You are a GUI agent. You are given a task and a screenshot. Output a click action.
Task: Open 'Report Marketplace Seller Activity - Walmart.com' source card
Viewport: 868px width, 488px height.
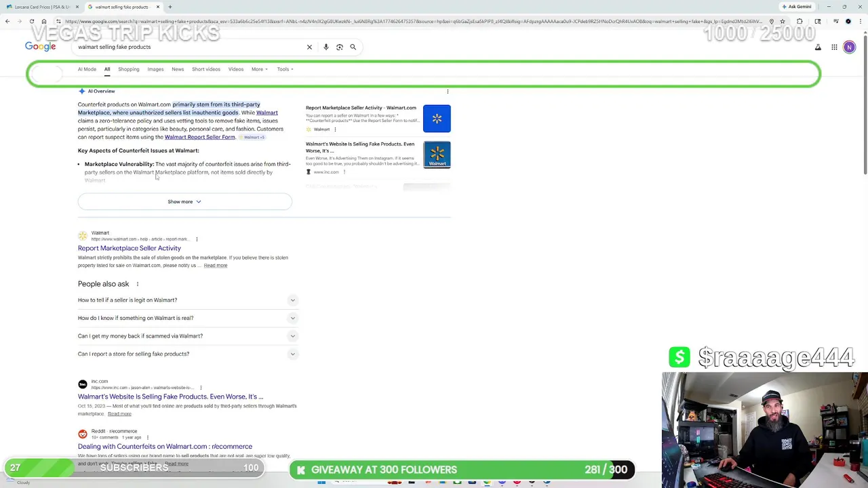coord(361,108)
